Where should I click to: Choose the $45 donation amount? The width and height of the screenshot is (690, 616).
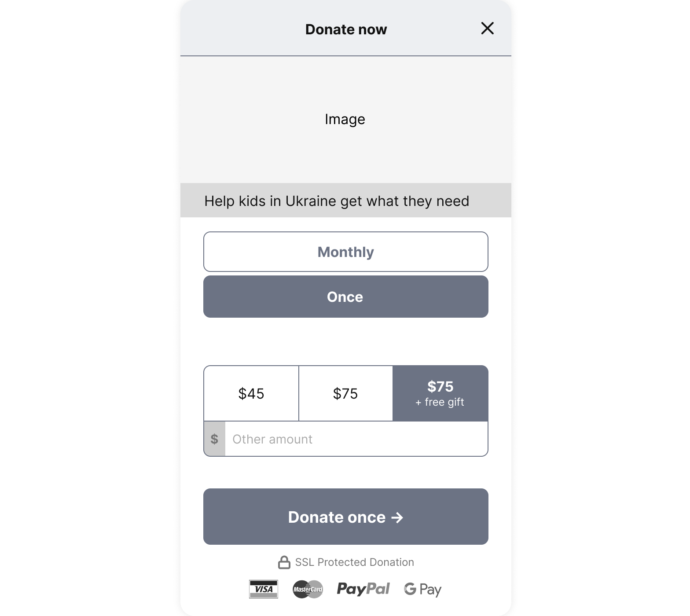tap(251, 393)
